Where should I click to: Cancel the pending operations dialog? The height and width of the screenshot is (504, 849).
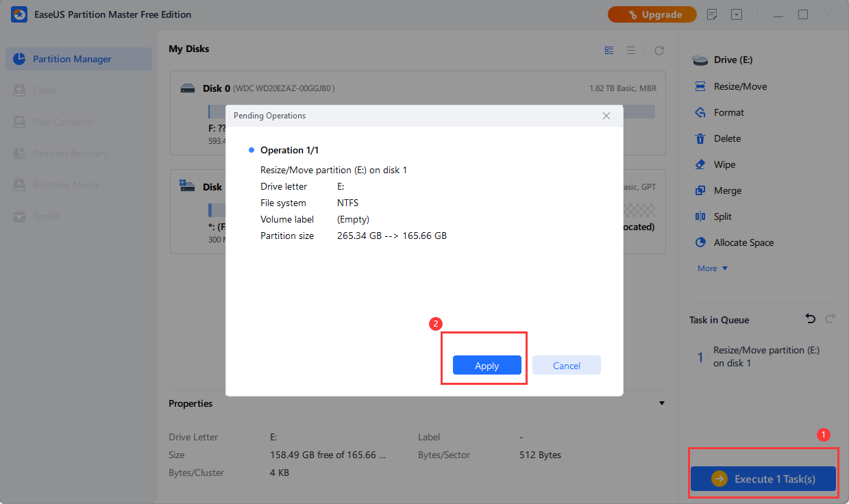click(x=567, y=366)
